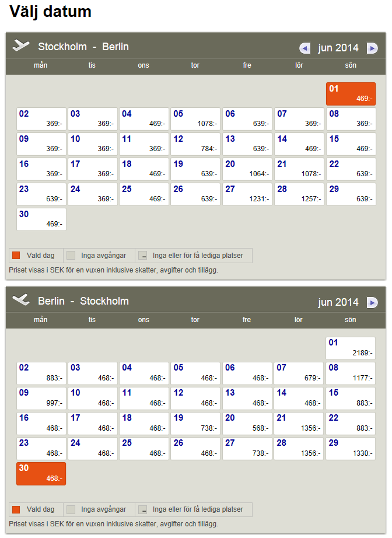Select outbound June 20 at 1064:-
Viewport: 392px width, 538px height.
pos(247,169)
